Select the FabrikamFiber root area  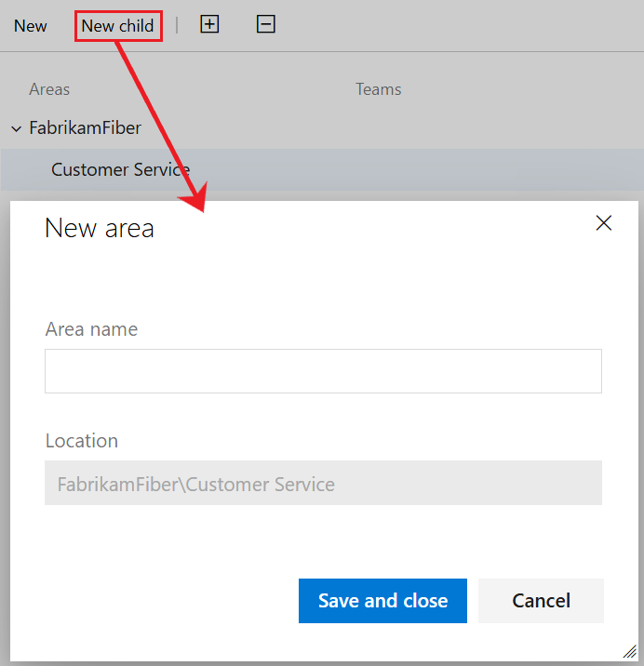[85, 127]
